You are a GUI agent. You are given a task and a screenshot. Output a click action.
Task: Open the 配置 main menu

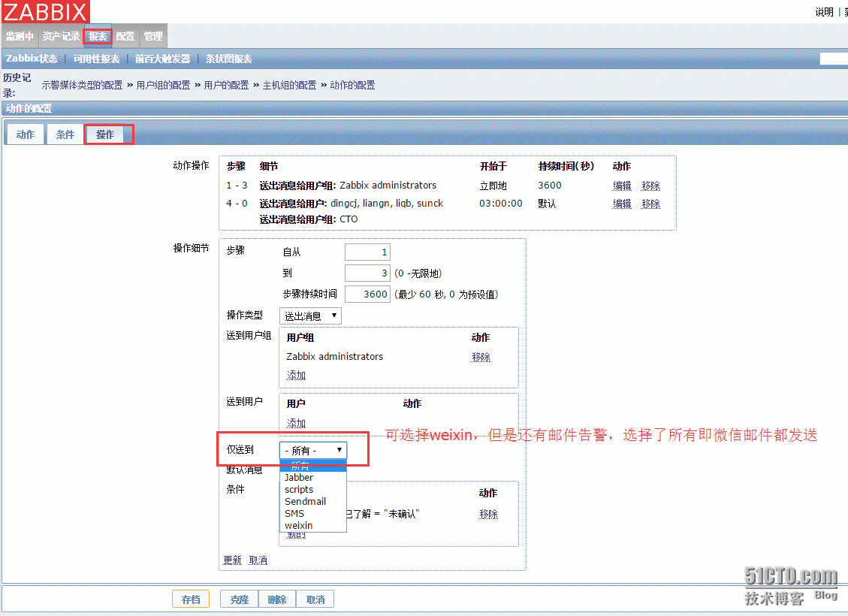(x=125, y=36)
